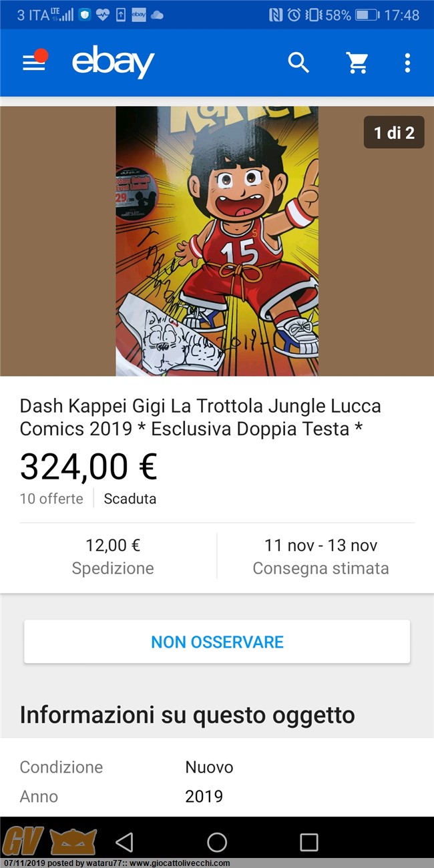Tap the item title Dash Kappei Gigi La Trottola
This screenshot has width=434, height=868.
click(200, 417)
